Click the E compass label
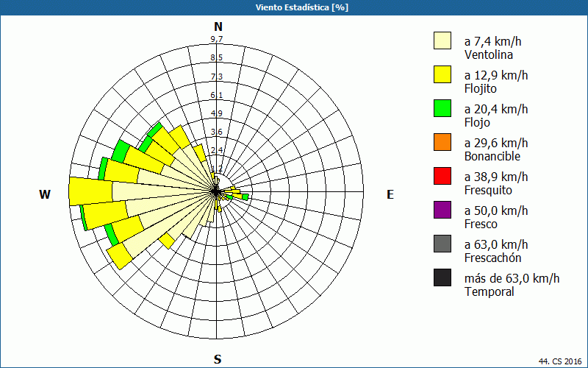 pos(390,194)
